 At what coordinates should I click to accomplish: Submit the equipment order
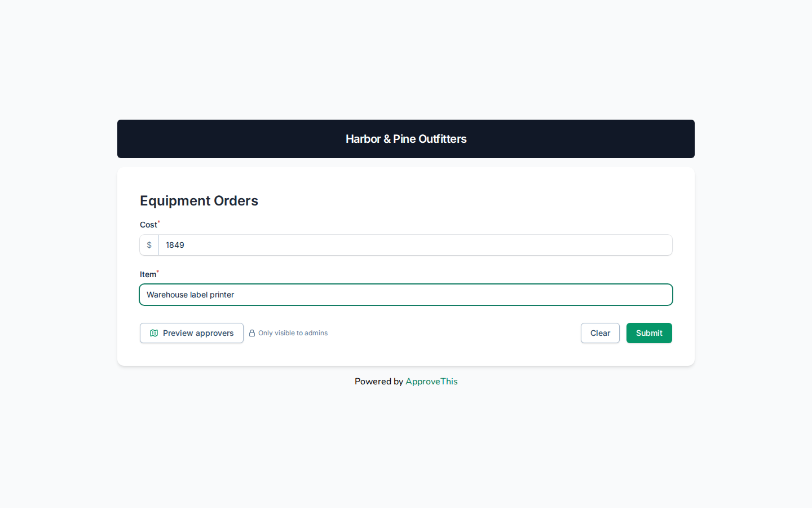[x=649, y=333]
